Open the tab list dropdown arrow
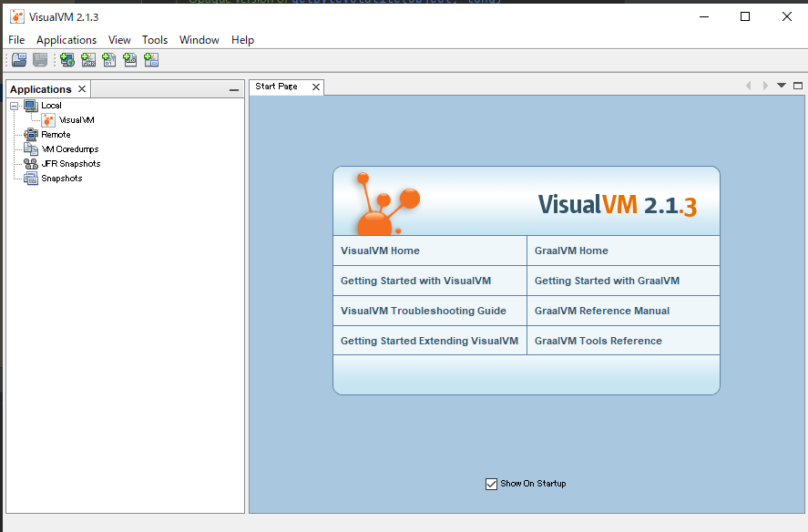This screenshot has height=532, width=808. pyautogui.click(x=781, y=85)
